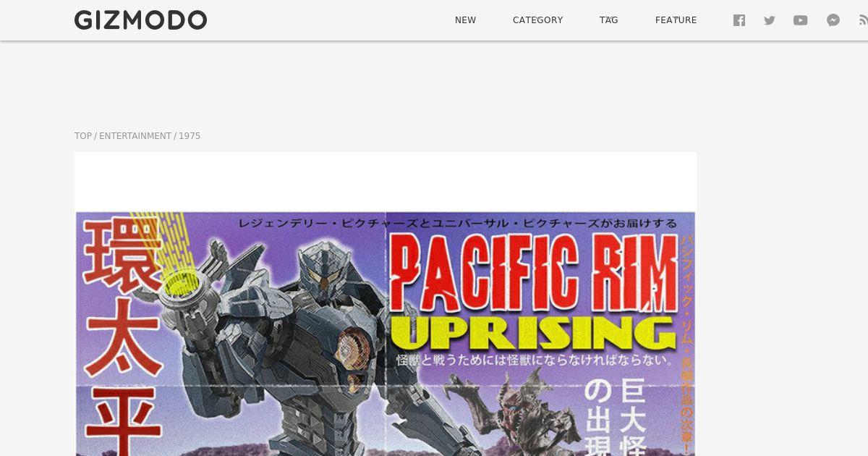The image size is (868, 456).
Task: Open the Gizmodo logo homepage link
Action: click(x=140, y=20)
